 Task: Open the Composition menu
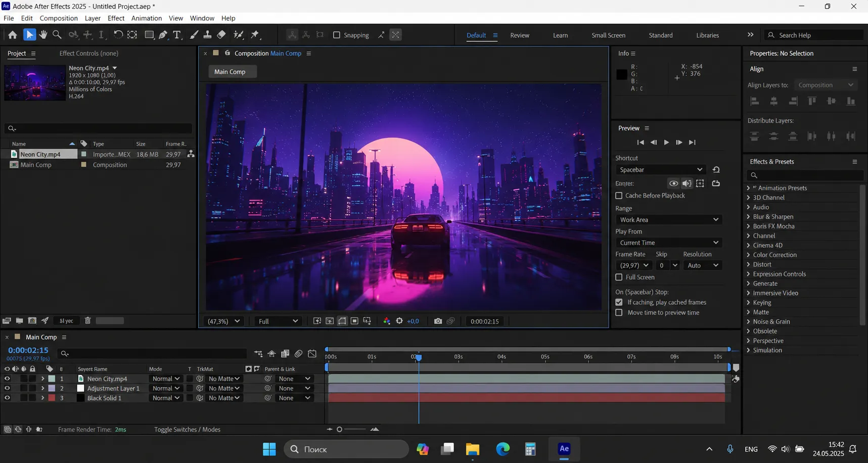click(x=59, y=18)
